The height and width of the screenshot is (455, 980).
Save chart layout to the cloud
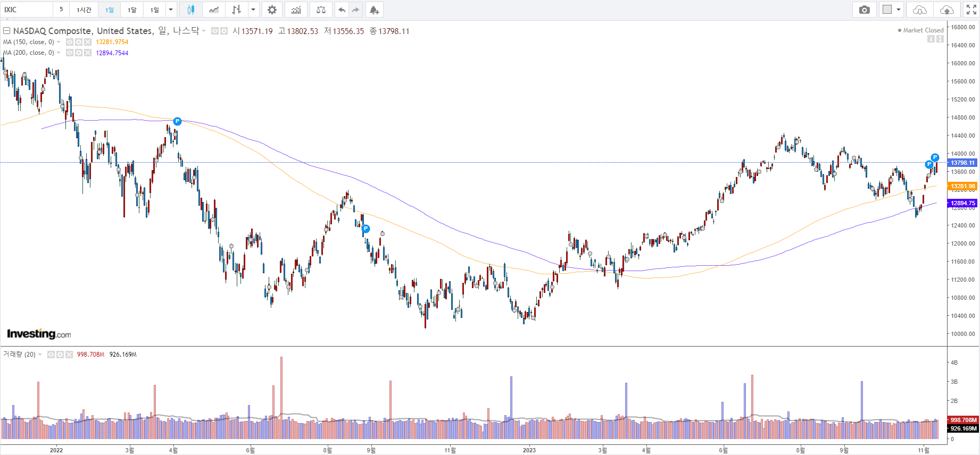[x=947, y=10]
